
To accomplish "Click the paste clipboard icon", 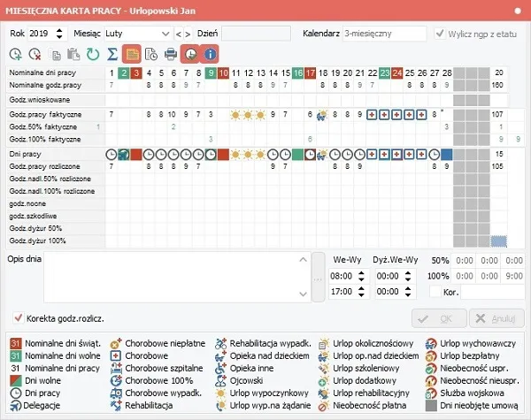I will 72,55.
